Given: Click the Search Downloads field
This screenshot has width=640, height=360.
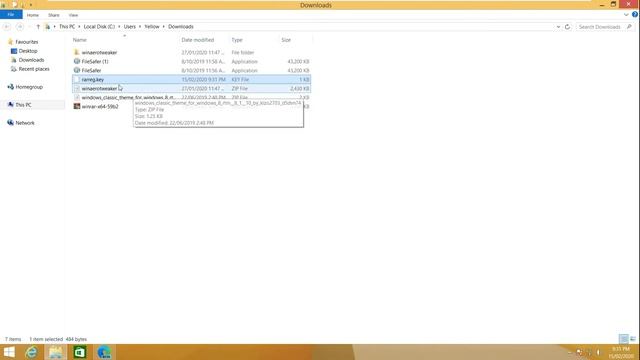Looking at the screenshot, I should (x=600, y=27).
